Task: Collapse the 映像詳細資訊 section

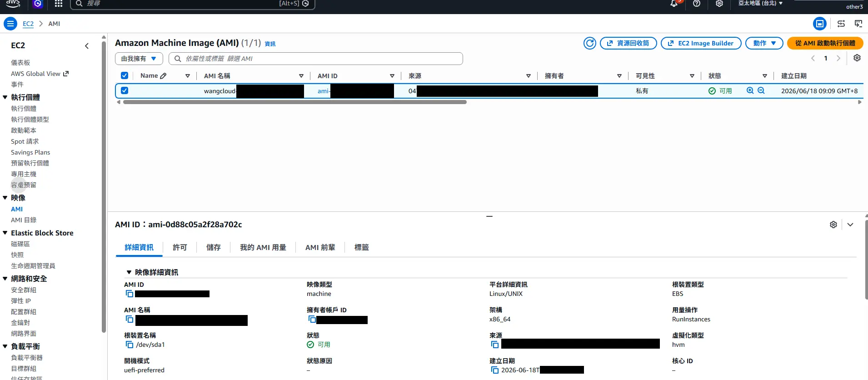Action: pos(129,272)
